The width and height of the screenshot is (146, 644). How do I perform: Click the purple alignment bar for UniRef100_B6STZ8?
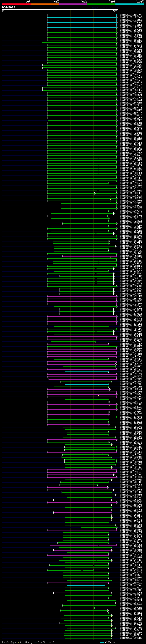pos(82,301)
